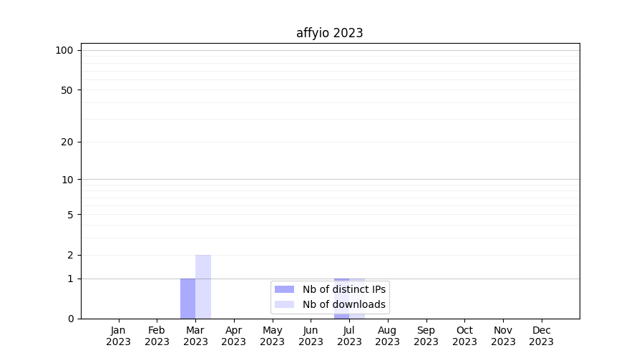The image size is (644, 358).
Task: Select the Feb 2023 x-axis label
Action: click(x=157, y=336)
